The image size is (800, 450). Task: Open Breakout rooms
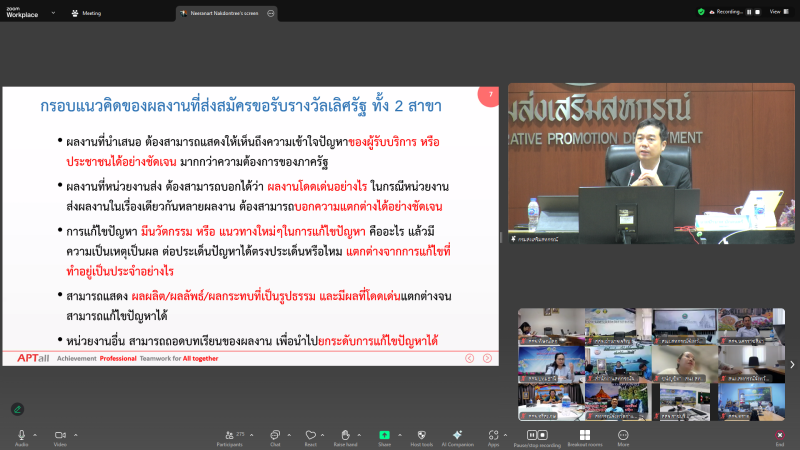(585, 435)
